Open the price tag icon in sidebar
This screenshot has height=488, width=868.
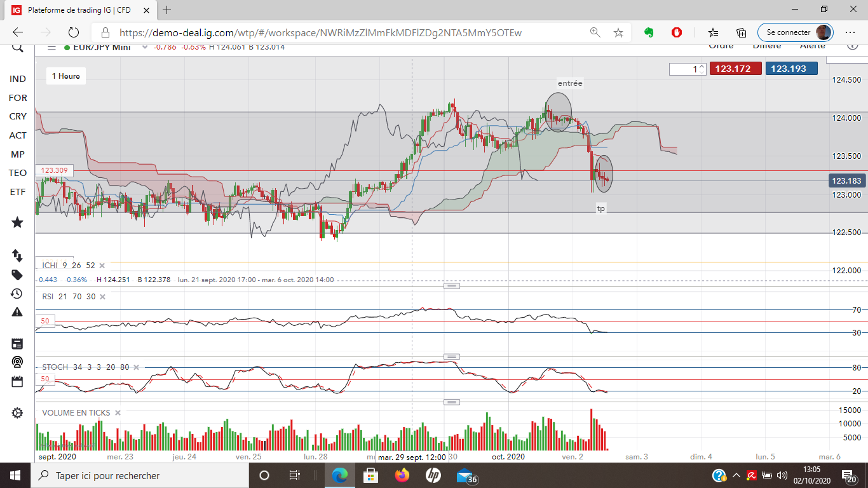coord(17,275)
